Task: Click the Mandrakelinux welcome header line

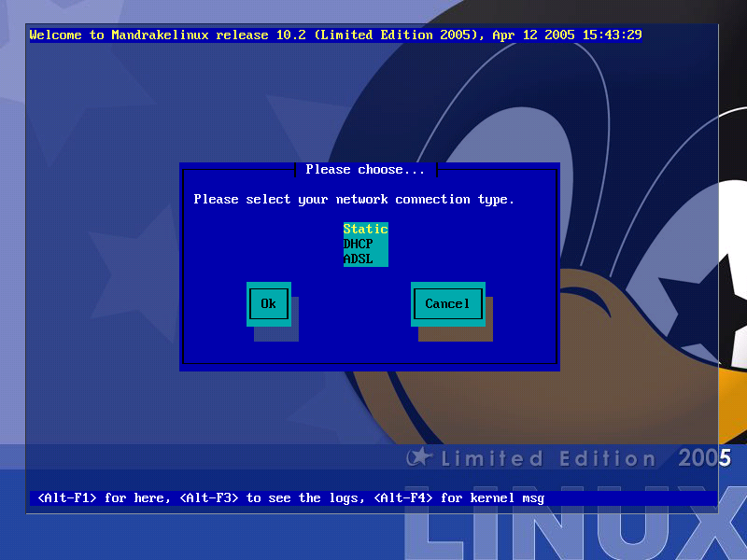Action: tap(335, 35)
